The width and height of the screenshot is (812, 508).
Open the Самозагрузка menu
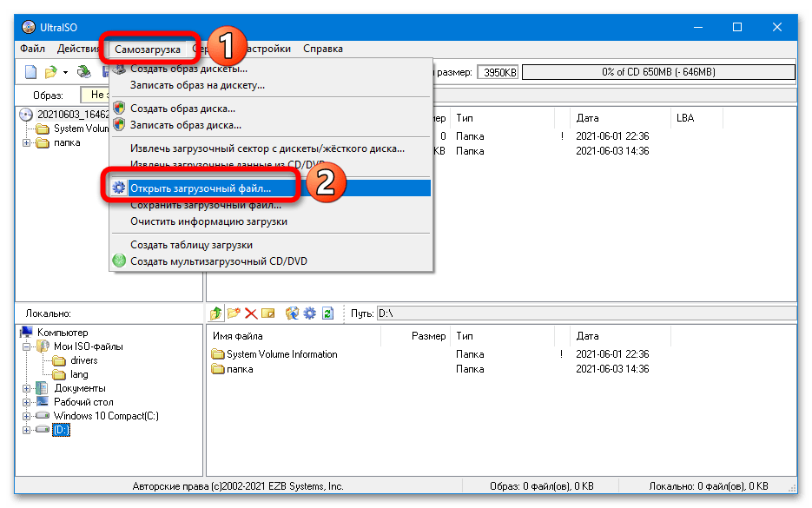[x=148, y=49]
